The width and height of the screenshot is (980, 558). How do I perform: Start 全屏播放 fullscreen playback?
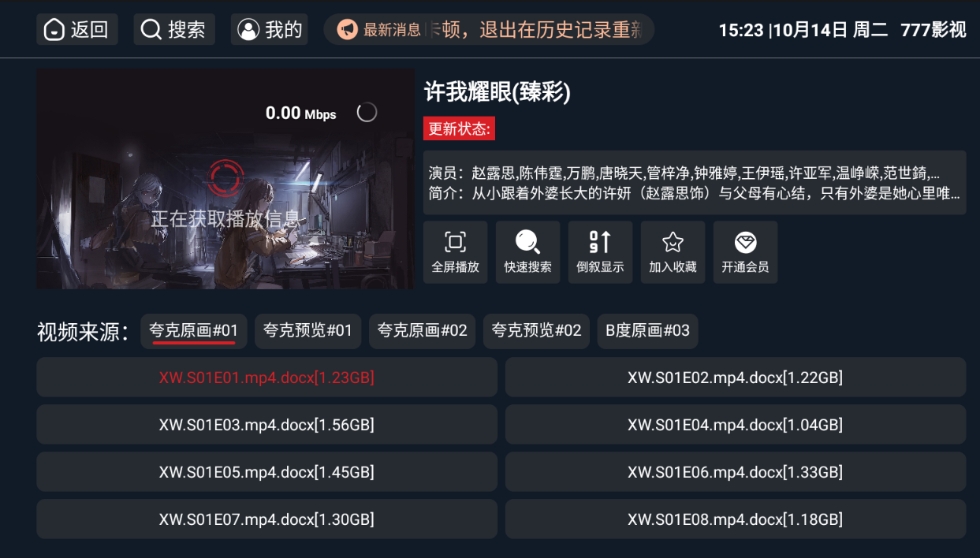coord(455,252)
